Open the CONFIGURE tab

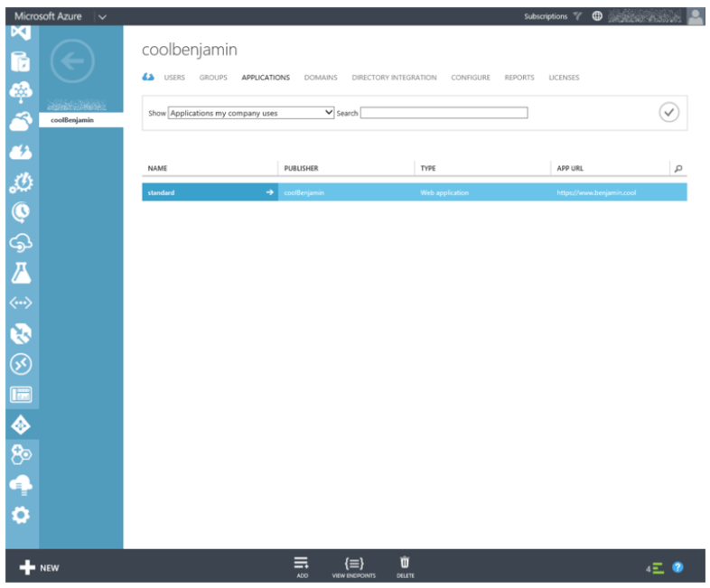[471, 78]
